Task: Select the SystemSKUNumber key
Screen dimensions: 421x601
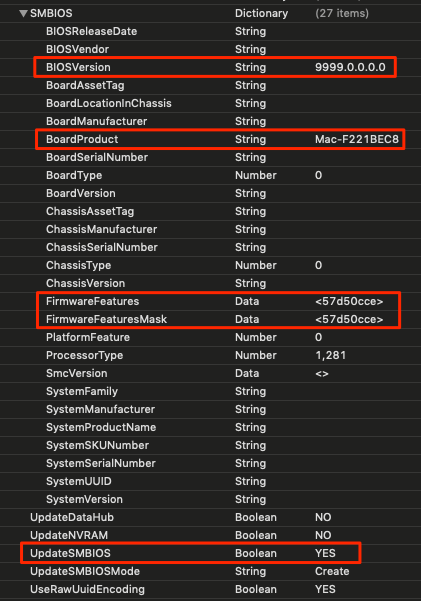Action: pyautogui.click(x=97, y=446)
